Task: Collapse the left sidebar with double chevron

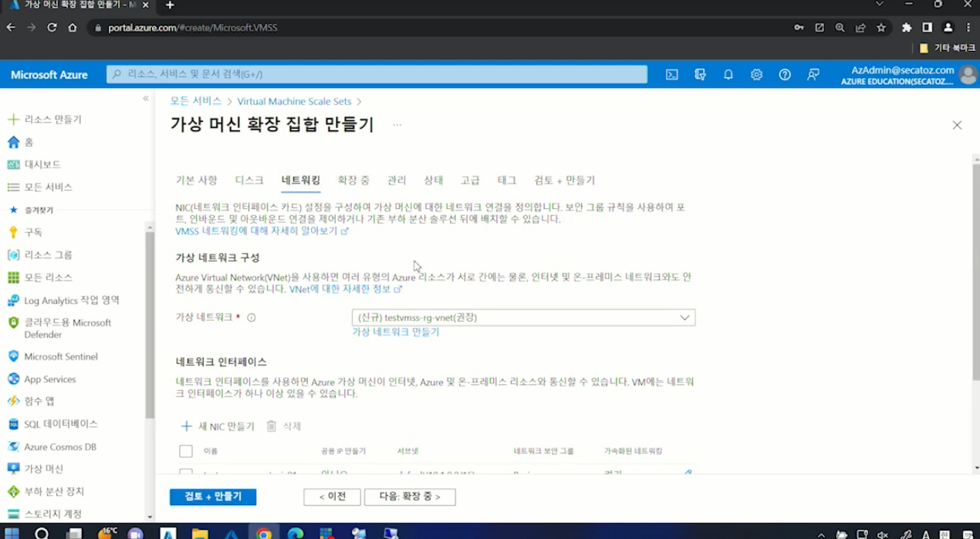Action: (x=146, y=99)
